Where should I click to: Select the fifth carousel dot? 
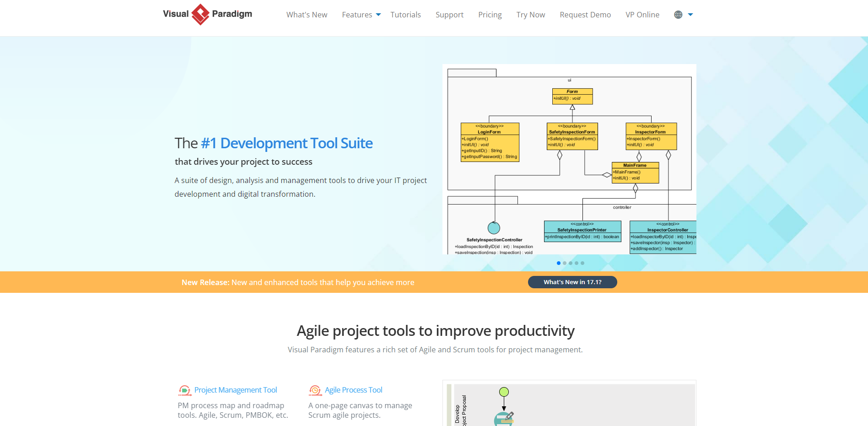(582, 263)
